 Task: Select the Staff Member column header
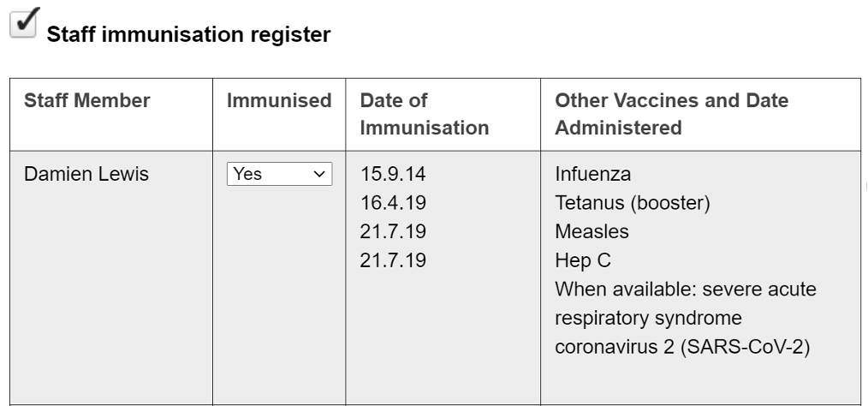(87, 101)
